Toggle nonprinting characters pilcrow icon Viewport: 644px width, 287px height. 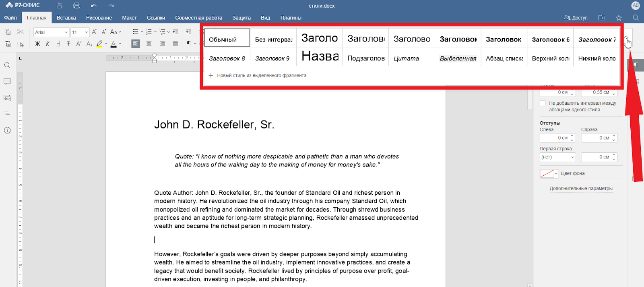(x=188, y=44)
